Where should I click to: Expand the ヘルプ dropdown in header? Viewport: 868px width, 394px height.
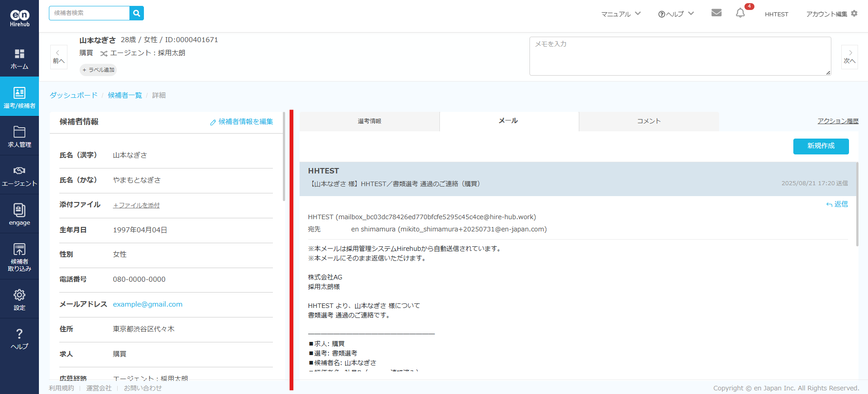click(x=676, y=14)
